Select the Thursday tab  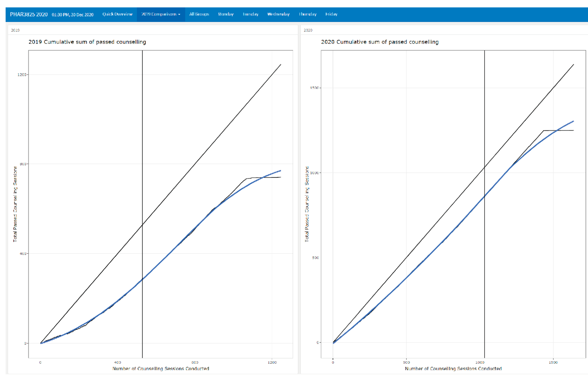pyautogui.click(x=308, y=14)
